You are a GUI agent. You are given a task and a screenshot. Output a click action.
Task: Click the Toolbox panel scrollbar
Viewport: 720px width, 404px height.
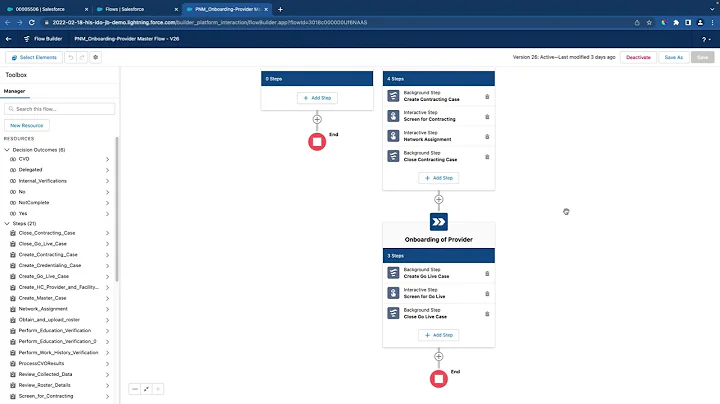pyautogui.click(x=117, y=209)
